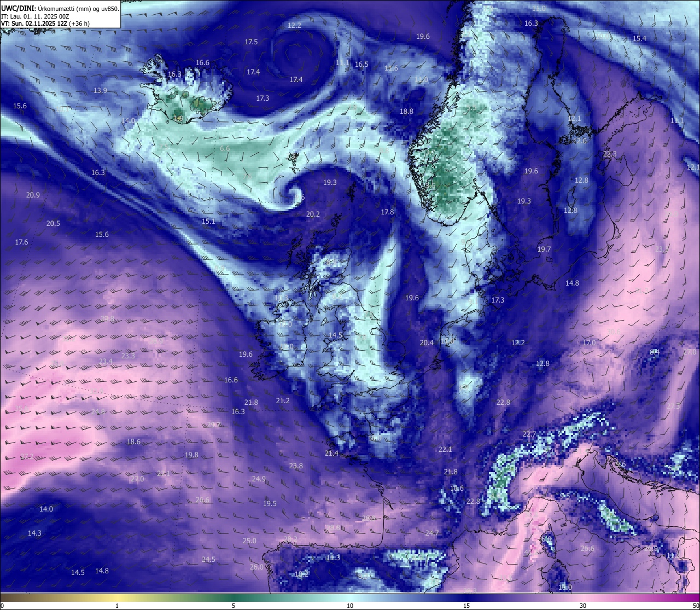Click the map value 12.0
The width and height of the screenshot is (700, 610).
tap(580, 141)
